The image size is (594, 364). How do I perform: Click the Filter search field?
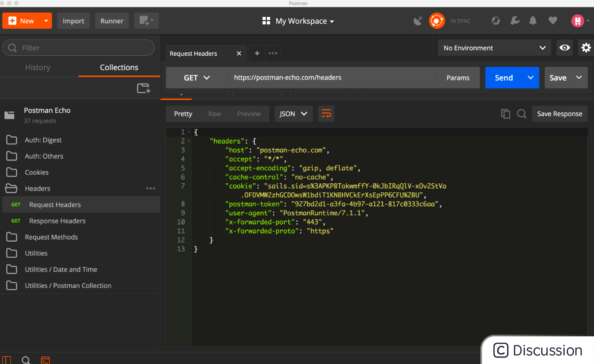click(x=78, y=48)
